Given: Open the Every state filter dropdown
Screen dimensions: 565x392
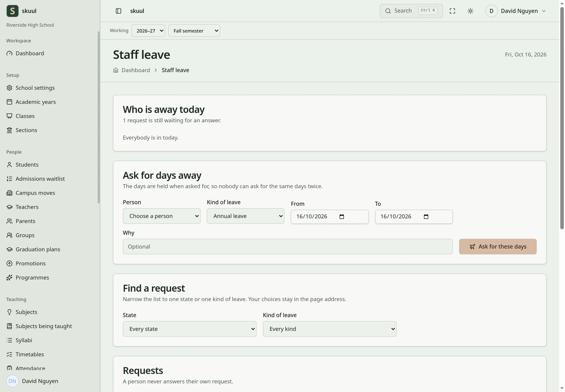Looking at the screenshot, I should (190, 329).
